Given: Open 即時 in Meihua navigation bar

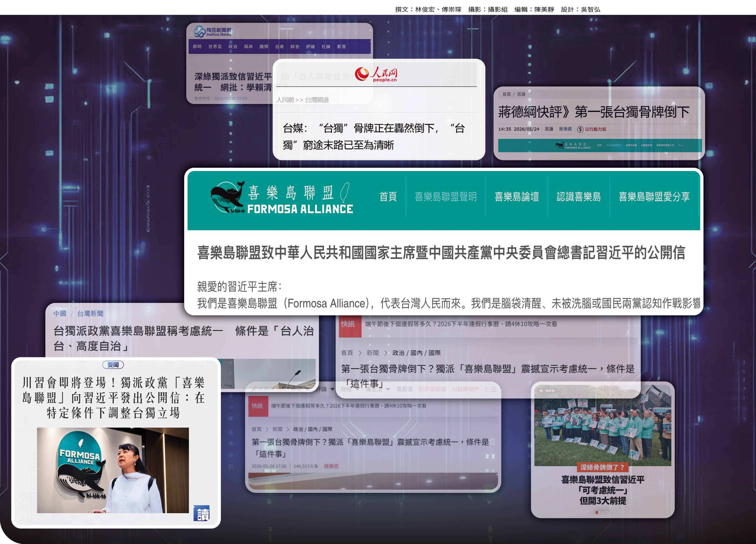Looking at the screenshot, I should pyautogui.click(x=197, y=47).
